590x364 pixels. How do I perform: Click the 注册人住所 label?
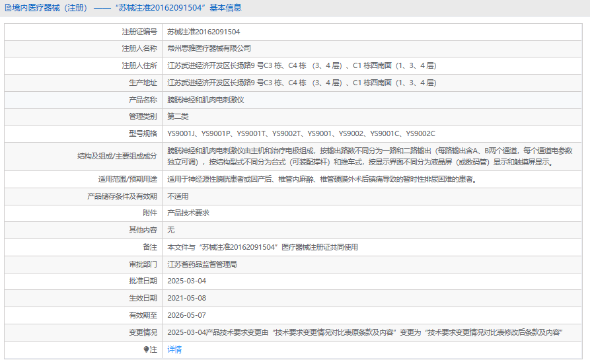point(139,65)
